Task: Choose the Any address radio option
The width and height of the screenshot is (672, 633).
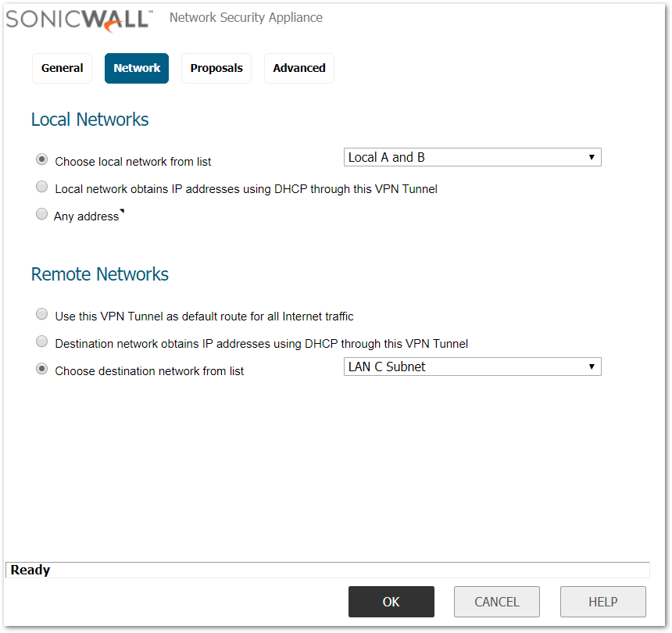Action: pos(41,214)
